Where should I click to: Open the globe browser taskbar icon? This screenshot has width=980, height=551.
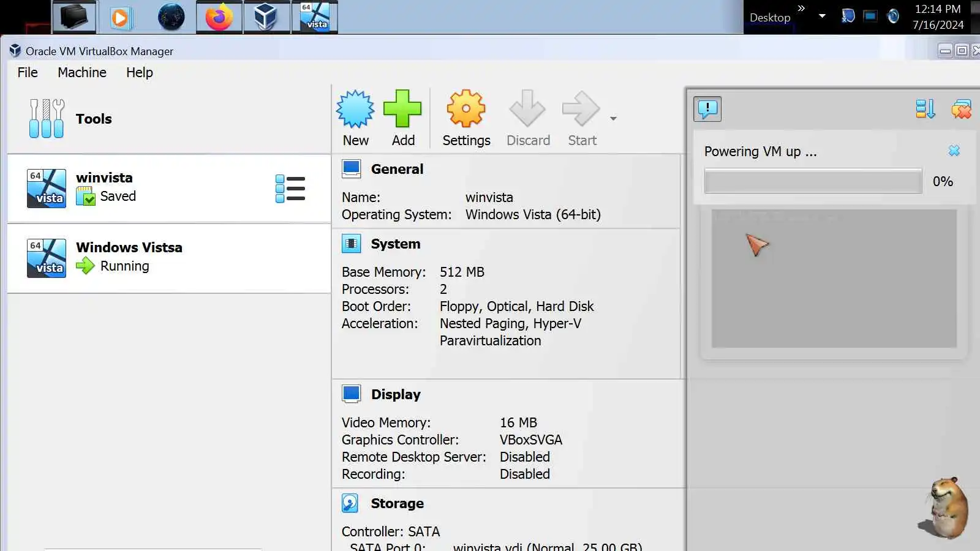171,17
